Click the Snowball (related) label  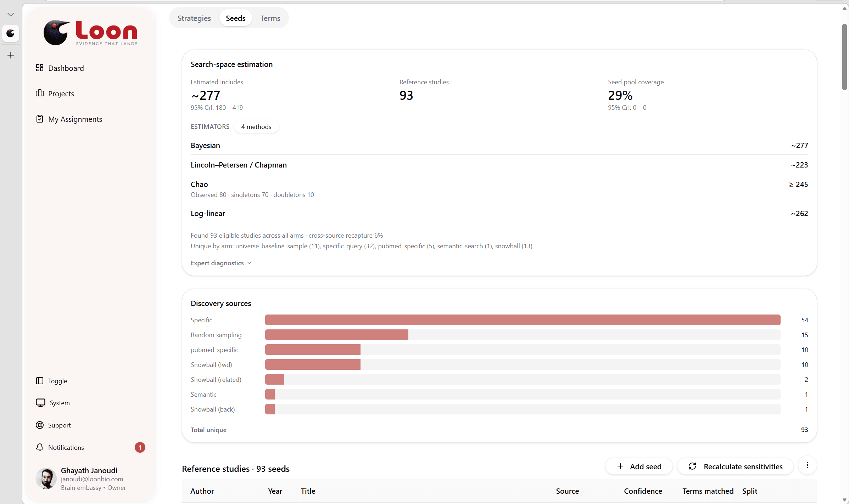pyautogui.click(x=216, y=379)
